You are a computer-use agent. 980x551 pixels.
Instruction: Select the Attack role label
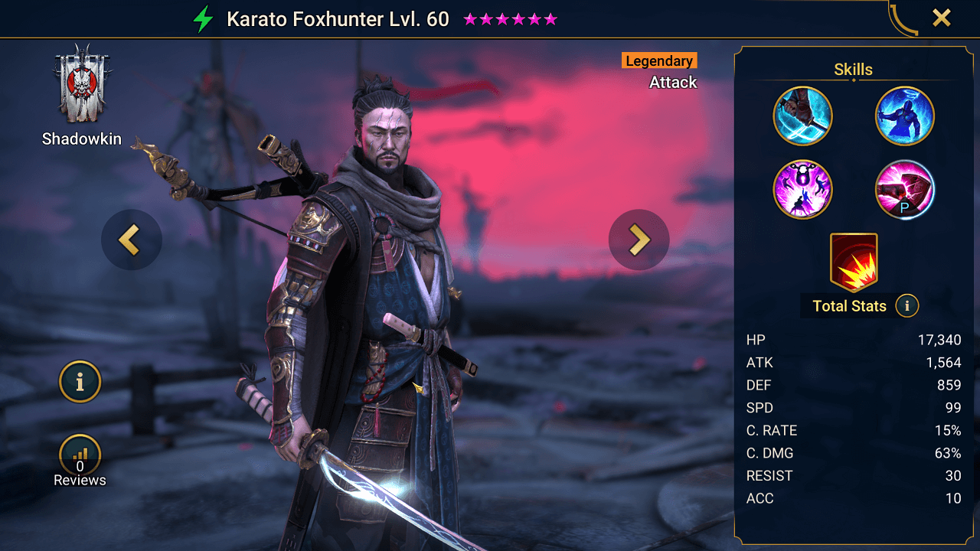pyautogui.click(x=673, y=82)
